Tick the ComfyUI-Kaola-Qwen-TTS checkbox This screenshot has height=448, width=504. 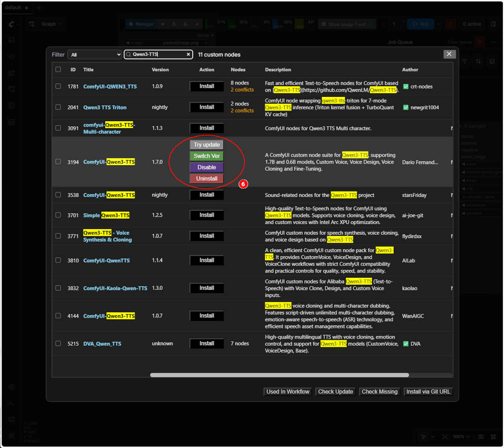pyautogui.click(x=58, y=288)
